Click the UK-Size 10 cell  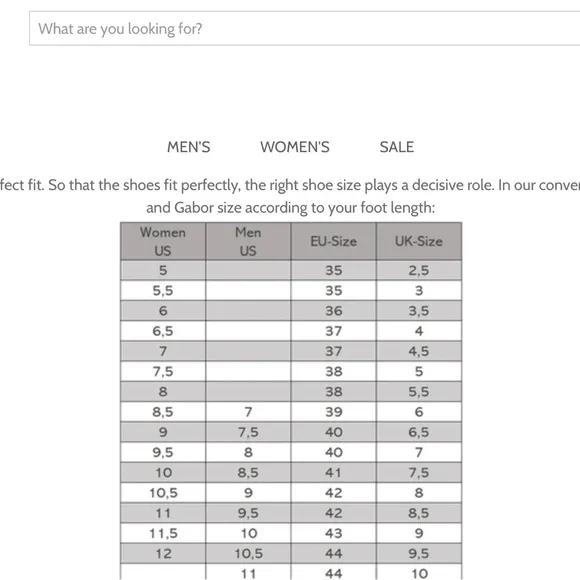419,573
